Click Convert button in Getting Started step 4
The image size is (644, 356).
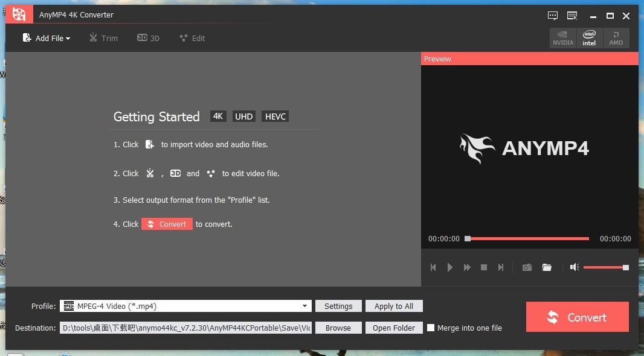point(167,224)
